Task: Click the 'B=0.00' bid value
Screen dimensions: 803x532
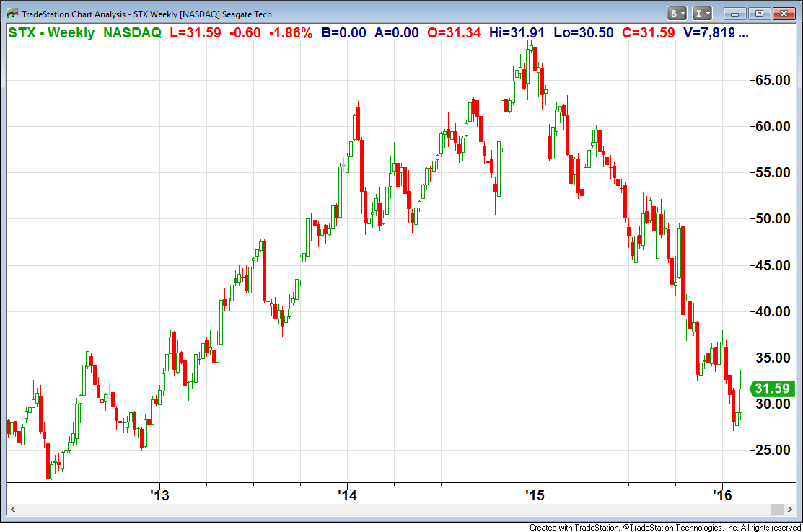Action: coord(343,32)
